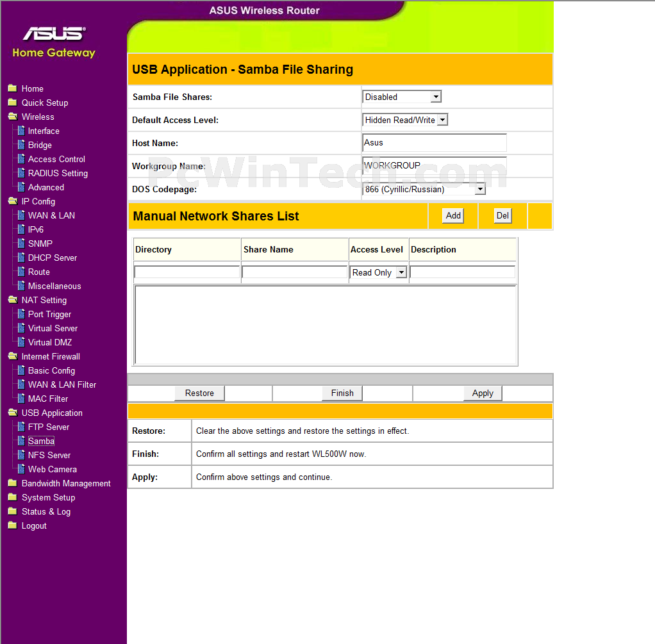Click the Logout folder icon
The width and height of the screenshot is (655, 644).
click(13, 525)
